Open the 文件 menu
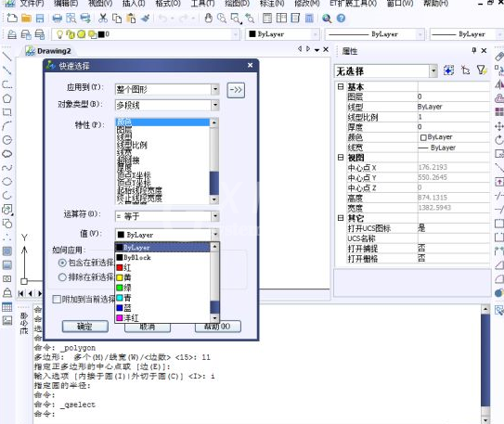 tap(32, 3)
